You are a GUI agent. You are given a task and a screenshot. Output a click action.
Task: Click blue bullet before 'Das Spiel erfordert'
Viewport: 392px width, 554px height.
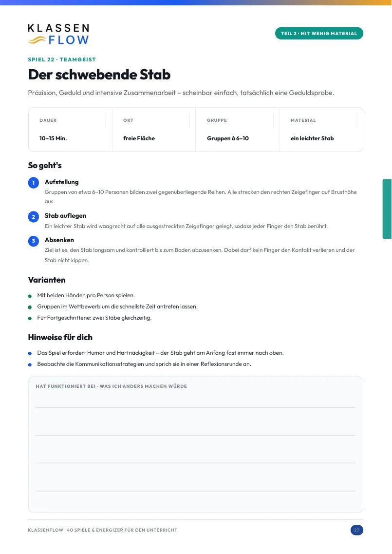pos(30,353)
